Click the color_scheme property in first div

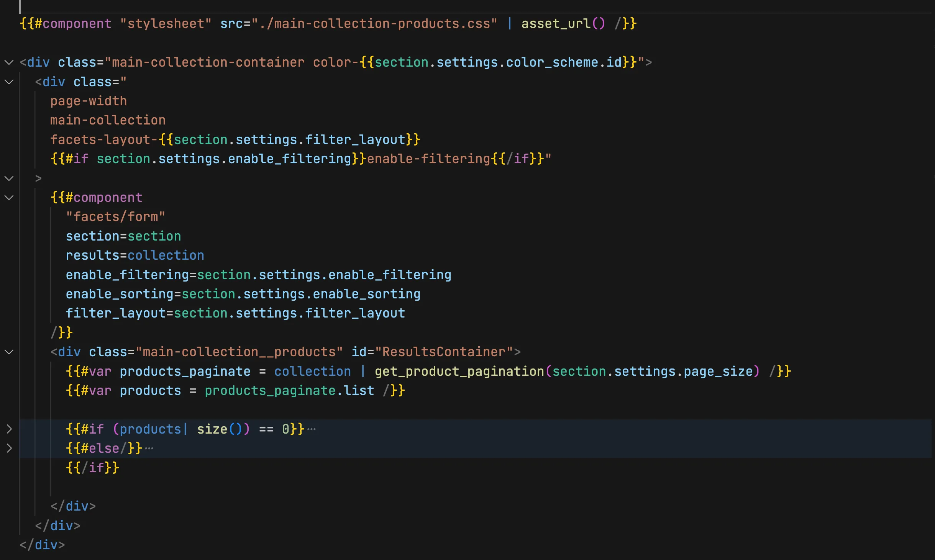coord(552,62)
